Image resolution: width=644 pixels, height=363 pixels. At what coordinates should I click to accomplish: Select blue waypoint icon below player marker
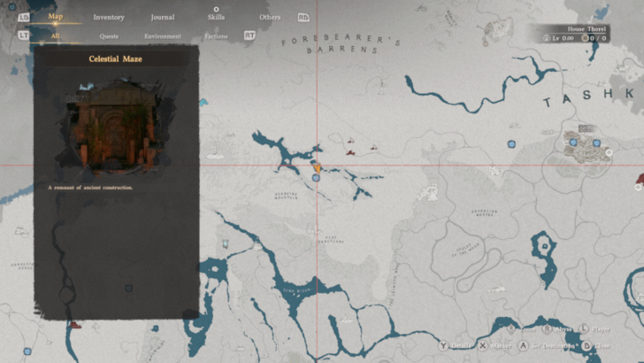pyautogui.click(x=316, y=178)
